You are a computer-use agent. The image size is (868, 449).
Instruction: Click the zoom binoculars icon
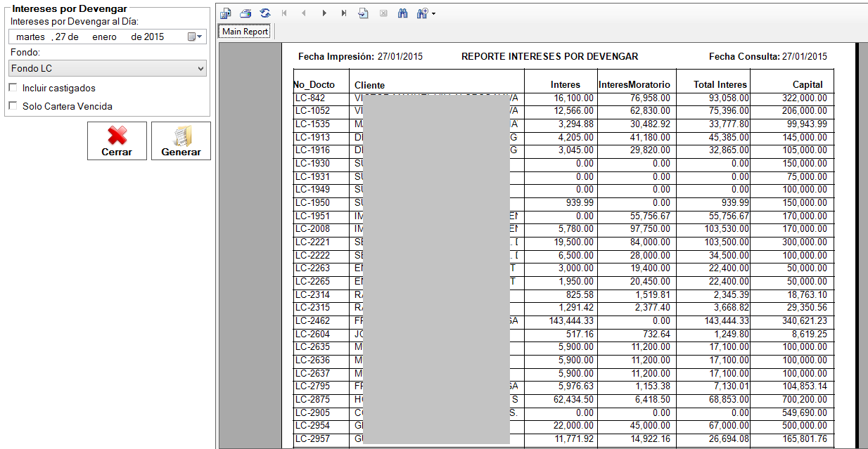coord(422,13)
